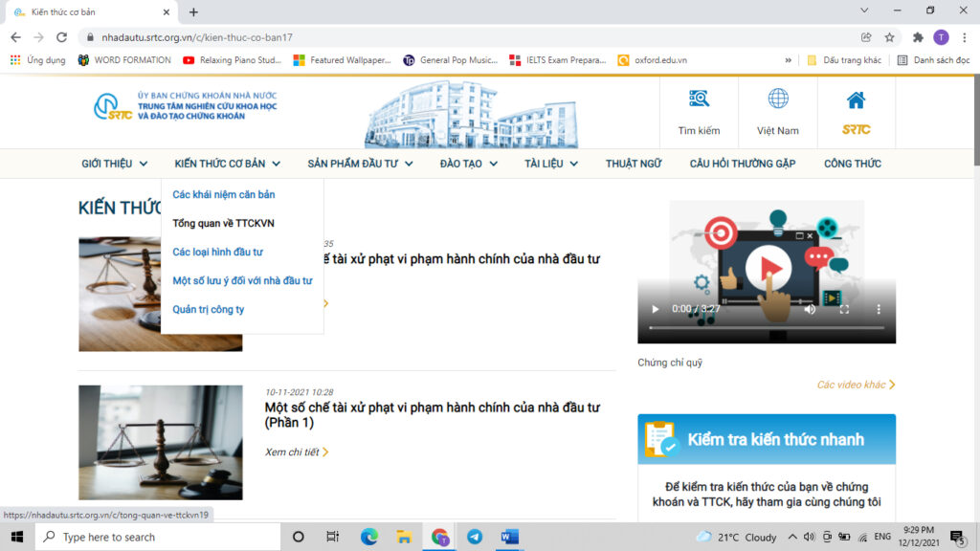The width and height of the screenshot is (980, 551).
Task: Select Quản trị công ty submenu entry
Action: coord(208,309)
